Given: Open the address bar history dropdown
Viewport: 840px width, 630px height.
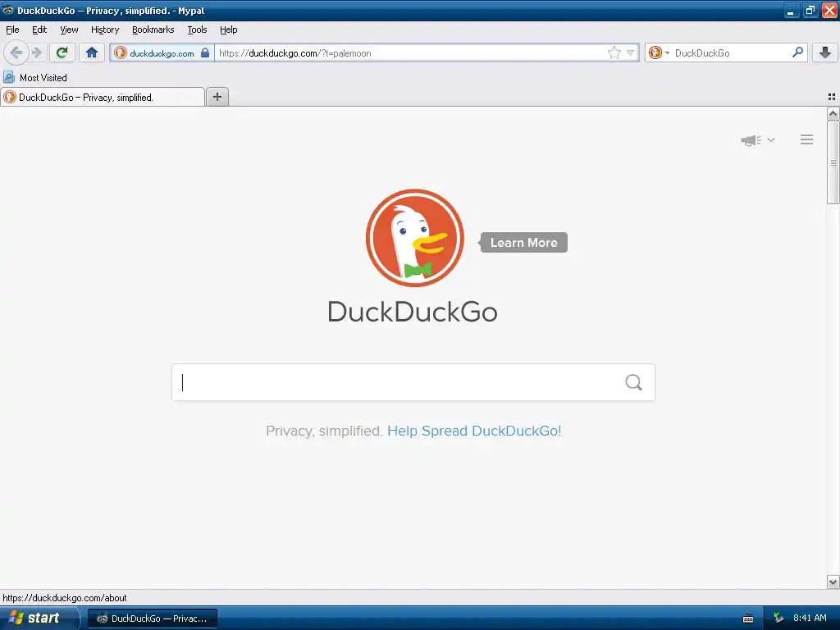Looking at the screenshot, I should [x=631, y=52].
